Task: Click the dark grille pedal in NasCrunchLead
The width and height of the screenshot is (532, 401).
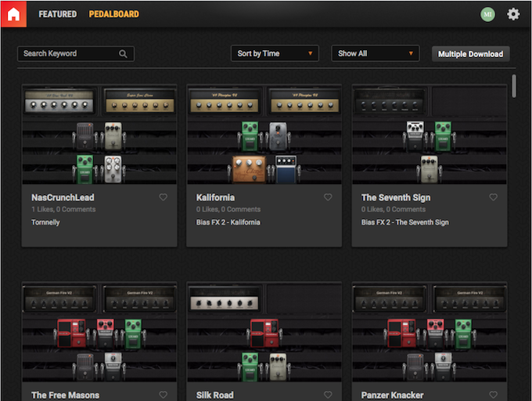Action: click(x=84, y=135)
